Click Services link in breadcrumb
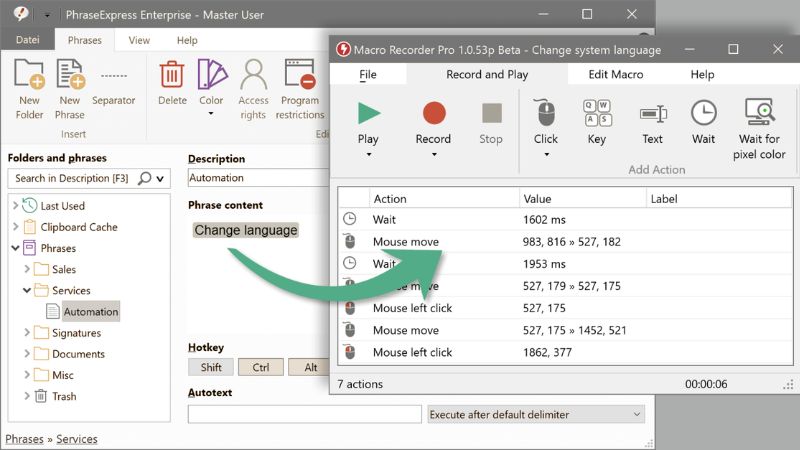Screen dimensions: 800x450 77,439
